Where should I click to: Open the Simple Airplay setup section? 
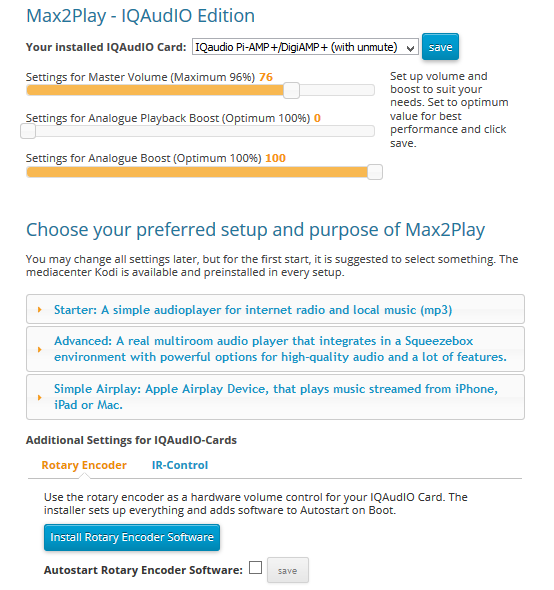(275, 397)
